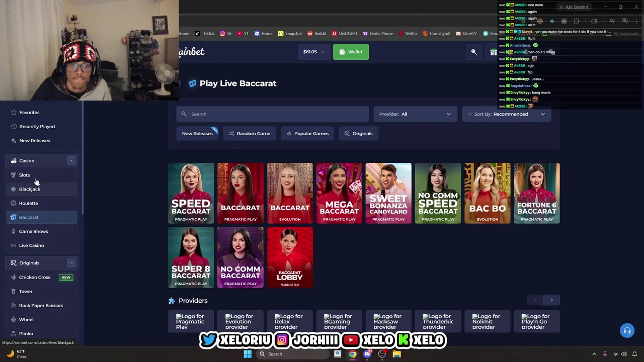Open Pragmatic Play Baccarat tile

pyautogui.click(x=240, y=193)
